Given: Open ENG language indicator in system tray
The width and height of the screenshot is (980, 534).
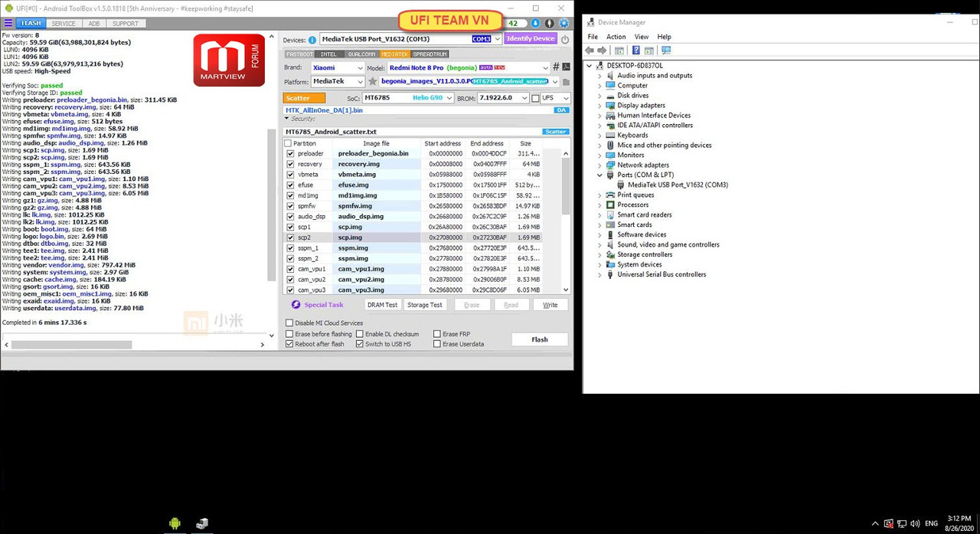Looking at the screenshot, I should (x=932, y=524).
